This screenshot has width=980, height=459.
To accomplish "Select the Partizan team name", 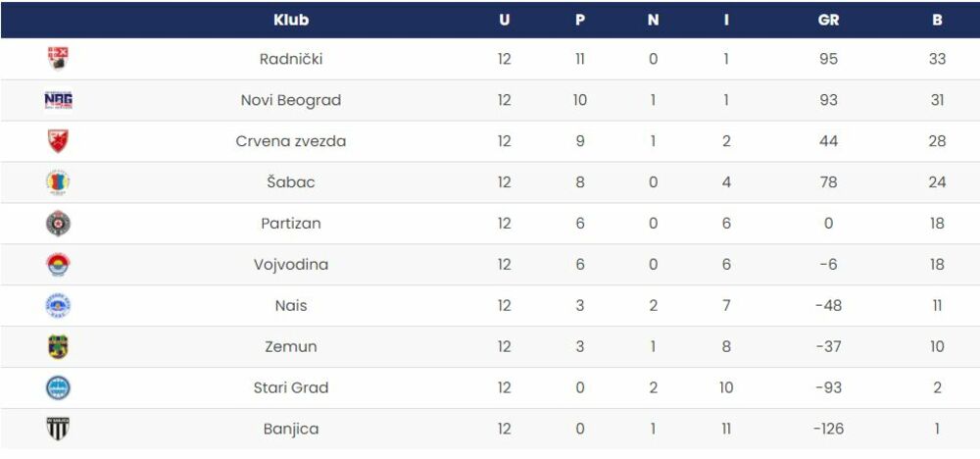I will pyautogui.click(x=291, y=224).
